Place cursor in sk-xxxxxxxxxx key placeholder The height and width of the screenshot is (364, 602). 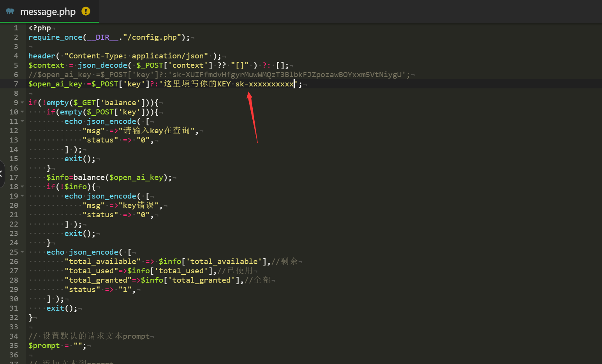[x=265, y=84]
